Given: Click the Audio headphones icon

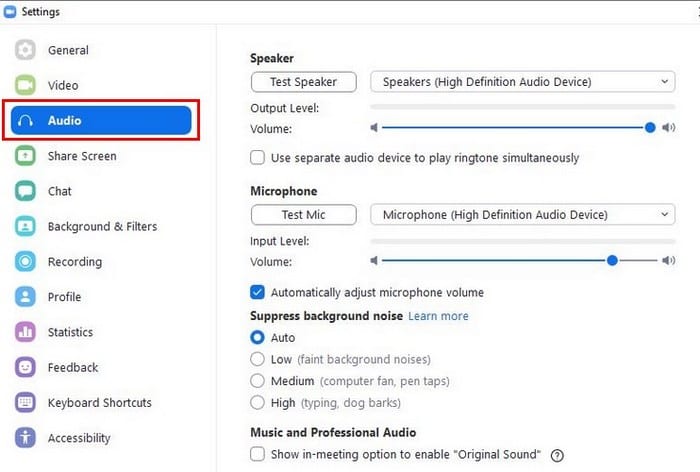Looking at the screenshot, I should [25, 121].
